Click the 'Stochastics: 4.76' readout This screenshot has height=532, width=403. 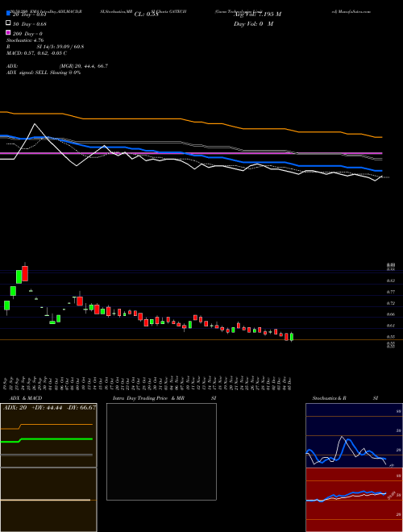tap(25, 40)
